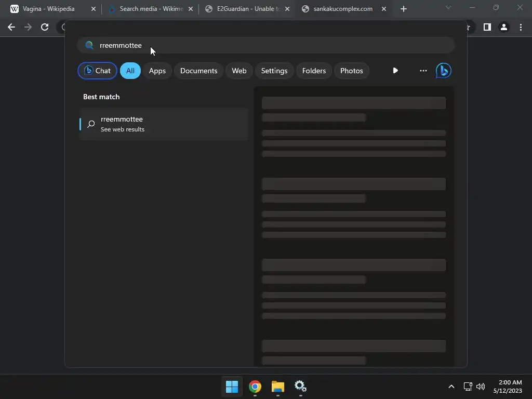Close the E2Guardian tab
The image size is (532, 399).
pyautogui.click(x=287, y=9)
